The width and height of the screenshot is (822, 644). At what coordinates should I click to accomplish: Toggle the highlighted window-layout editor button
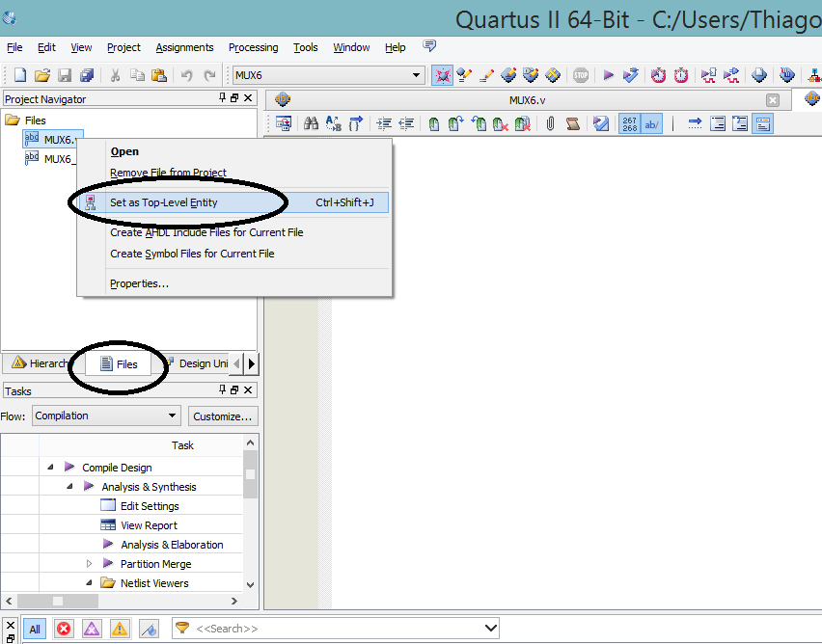click(x=763, y=124)
